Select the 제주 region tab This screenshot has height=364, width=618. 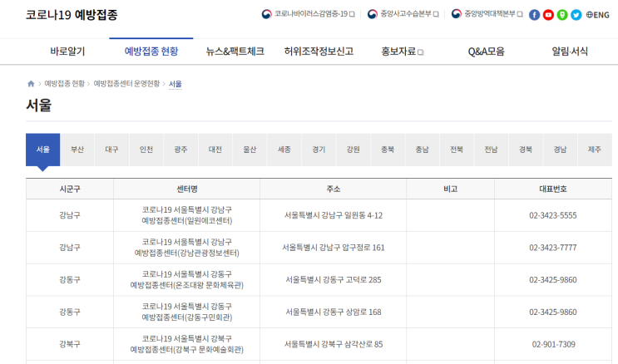click(x=595, y=150)
